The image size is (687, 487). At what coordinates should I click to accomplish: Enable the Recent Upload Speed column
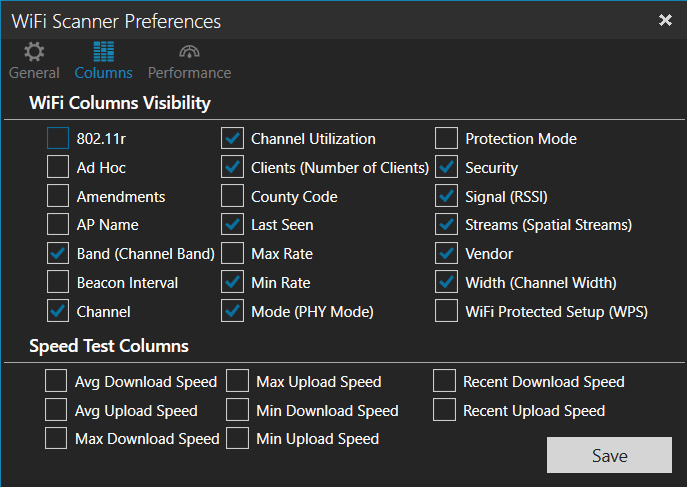[x=444, y=410]
